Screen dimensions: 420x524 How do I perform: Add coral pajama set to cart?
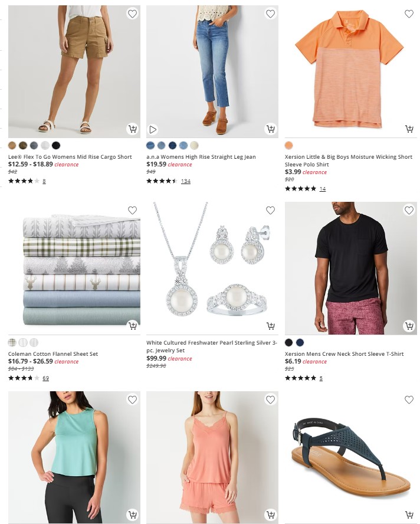[270, 515]
